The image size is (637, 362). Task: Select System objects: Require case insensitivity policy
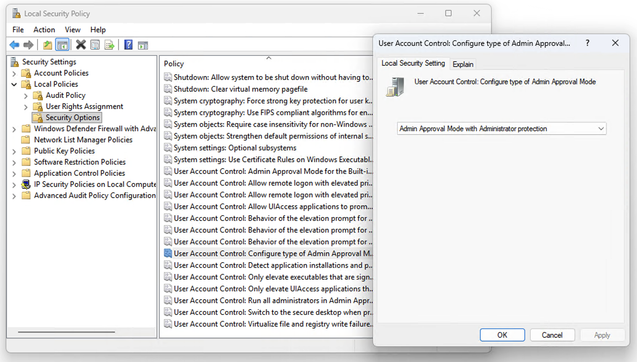point(268,124)
